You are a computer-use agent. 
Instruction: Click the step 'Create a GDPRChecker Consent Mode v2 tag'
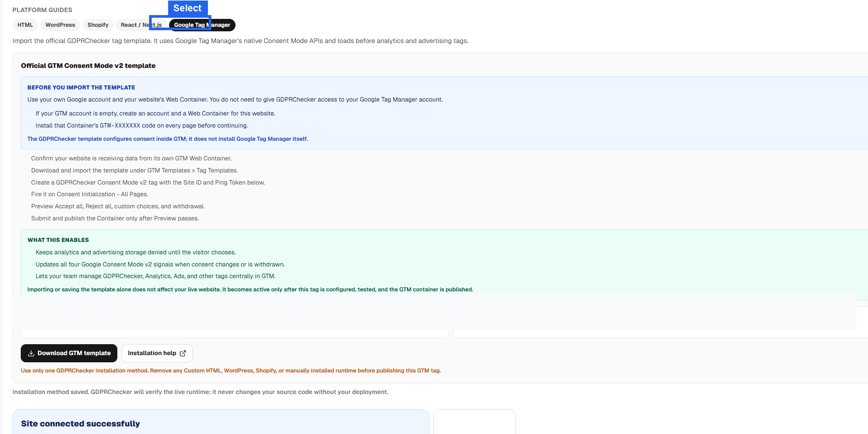[148, 183]
